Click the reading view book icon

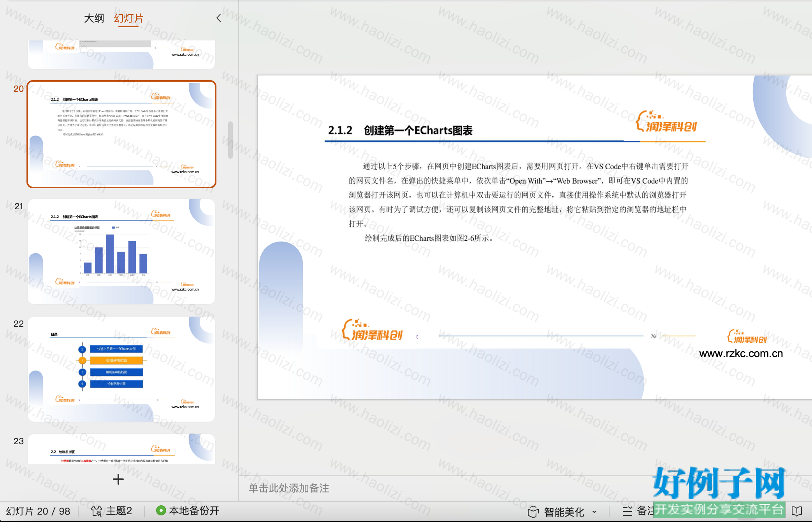(x=797, y=511)
